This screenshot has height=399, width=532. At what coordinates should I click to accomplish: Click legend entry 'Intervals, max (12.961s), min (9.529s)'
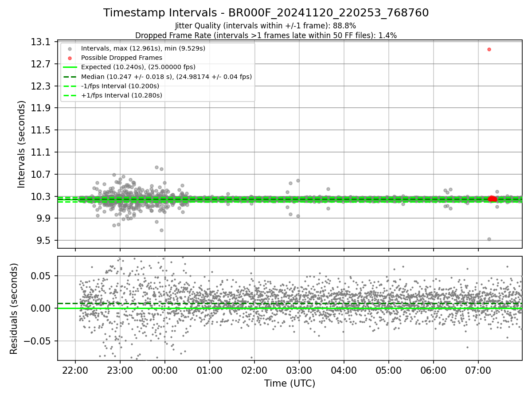pos(143,48)
